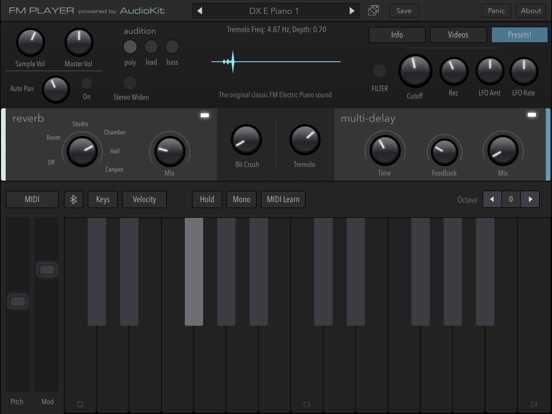Toggle the reverb panel power indicator

[205, 115]
